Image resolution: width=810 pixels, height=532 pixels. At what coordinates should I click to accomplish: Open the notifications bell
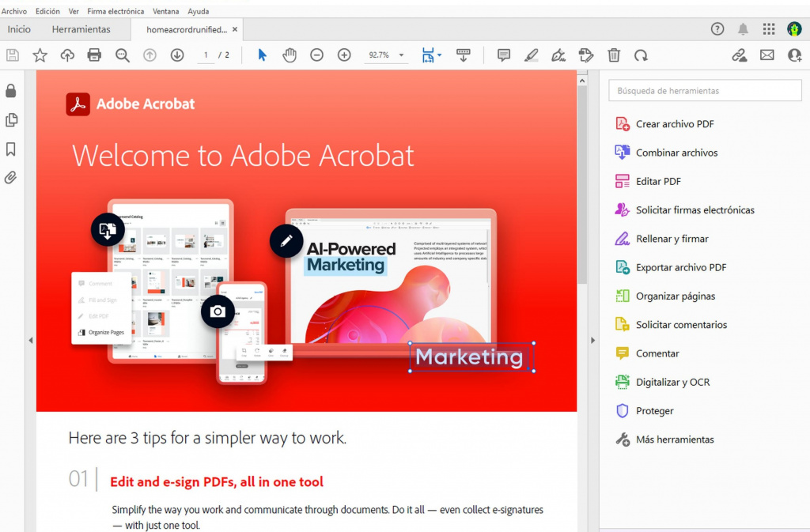click(x=743, y=29)
